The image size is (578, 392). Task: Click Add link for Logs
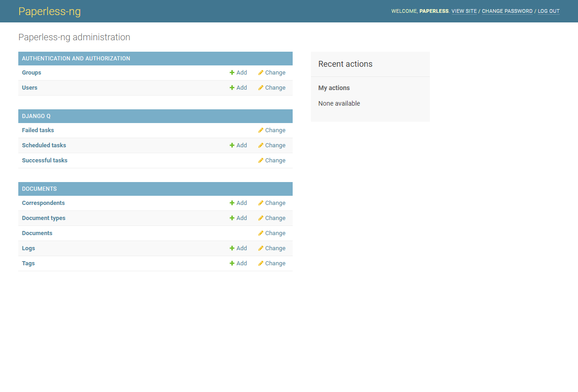coord(241,248)
